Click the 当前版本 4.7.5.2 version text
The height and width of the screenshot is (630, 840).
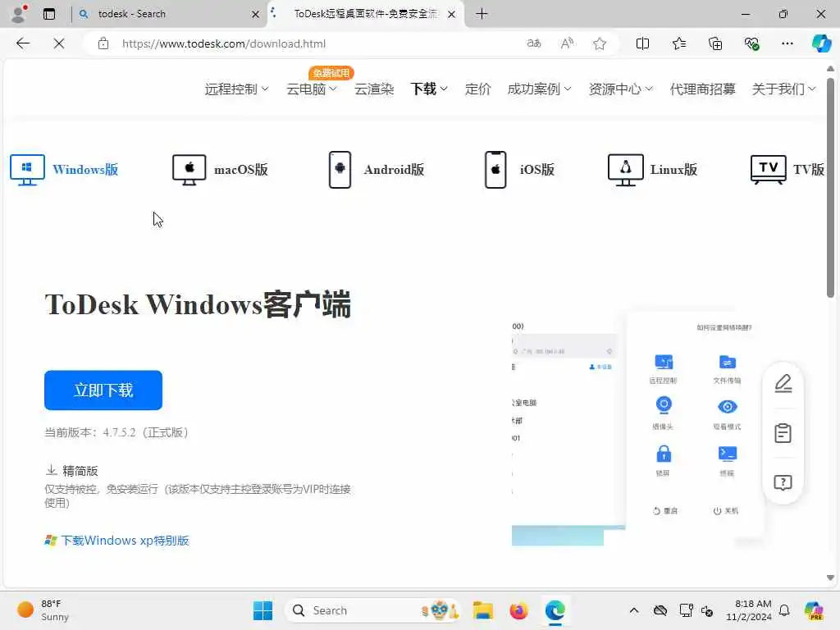click(116, 432)
